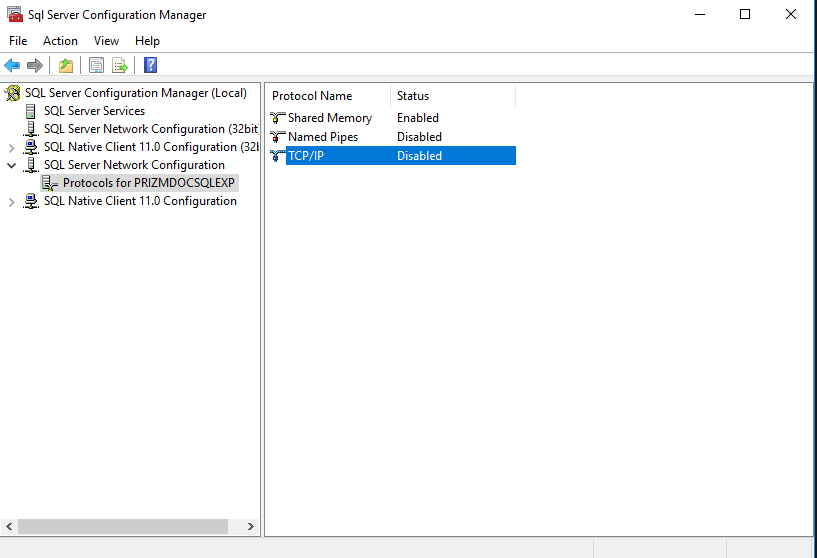Screen dimensions: 817x558
Task: Click the TCP/IP protocol icon
Action: click(x=278, y=155)
